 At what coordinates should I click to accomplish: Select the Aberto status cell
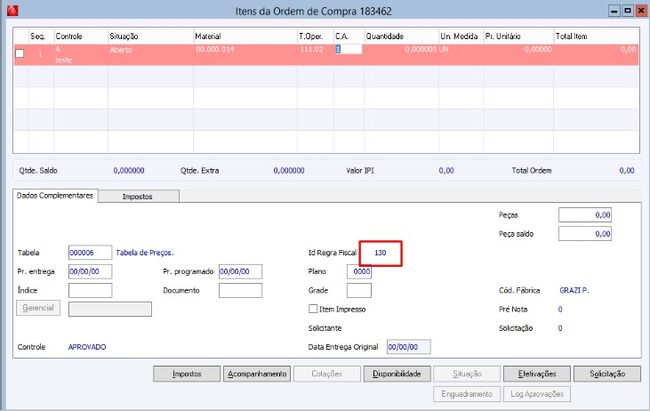coord(121,50)
